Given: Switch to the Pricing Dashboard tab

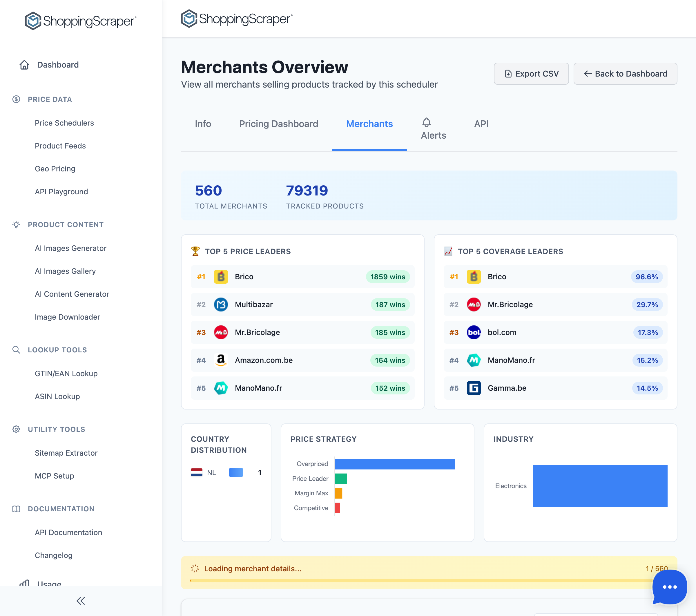Looking at the screenshot, I should [278, 124].
